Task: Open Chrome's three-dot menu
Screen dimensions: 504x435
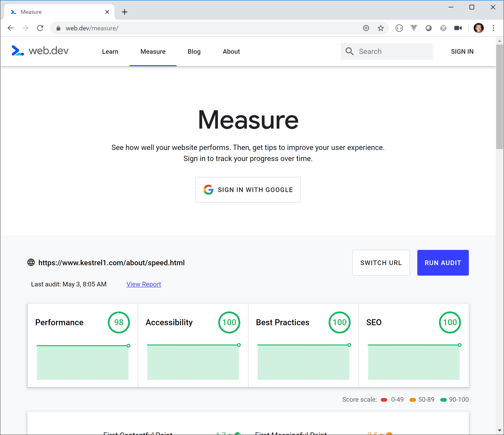Action: [x=493, y=28]
